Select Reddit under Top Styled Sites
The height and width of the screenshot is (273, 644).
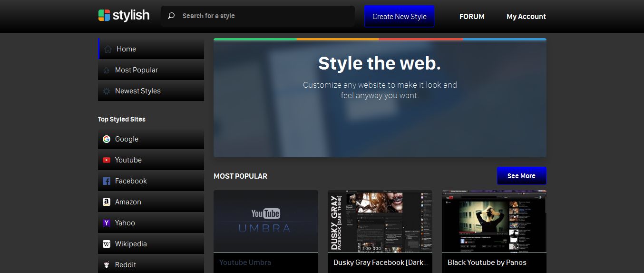tap(151, 264)
